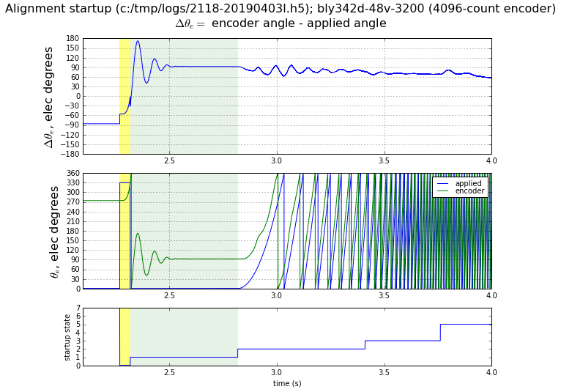Screen dimensions: 561x392
Task: Click the '3.5' x-tick label under the middle plot
Action: (x=384, y=295)
